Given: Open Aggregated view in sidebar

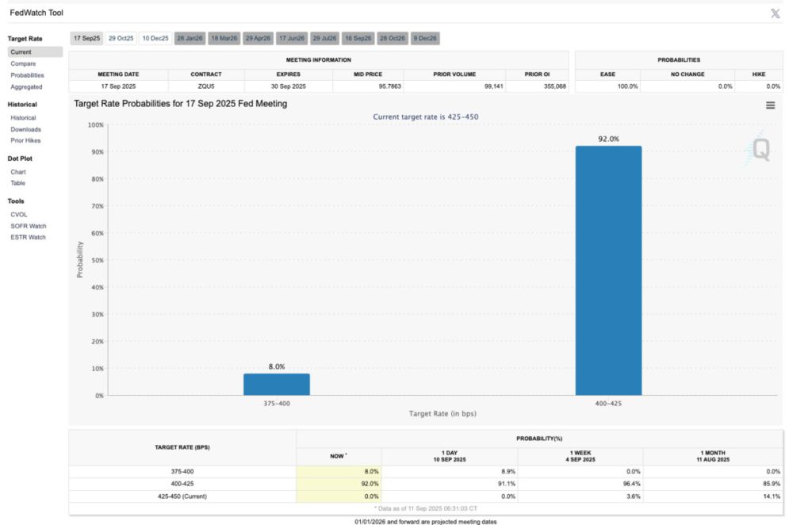Looking at the screenshot, I should [x=26, y=86].
